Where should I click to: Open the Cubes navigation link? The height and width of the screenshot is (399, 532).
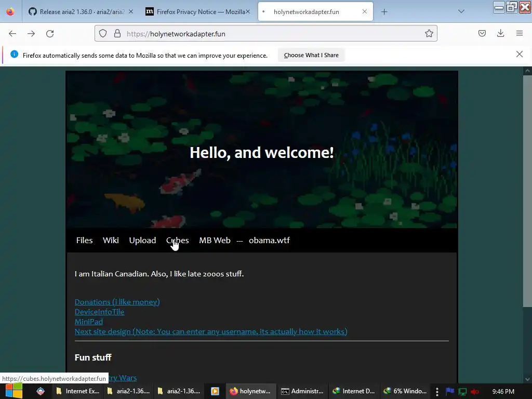point(178,241)
